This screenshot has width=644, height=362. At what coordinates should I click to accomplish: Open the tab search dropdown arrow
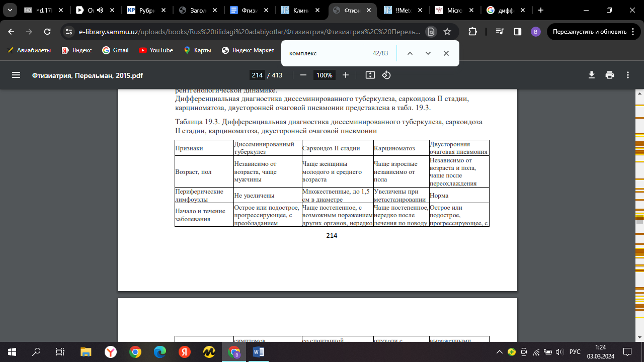(10, 10)
